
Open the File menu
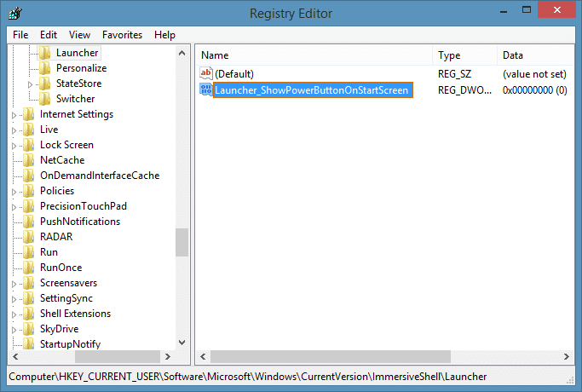pos(20,35)
